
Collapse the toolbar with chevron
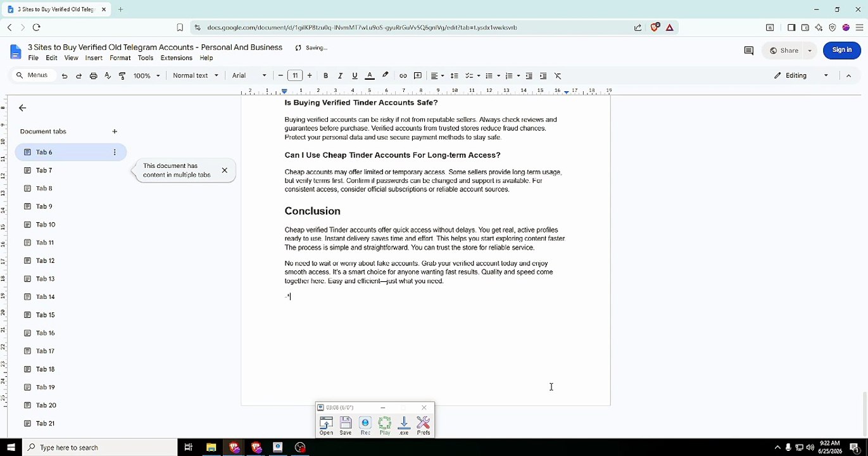[x=848, y=75]
